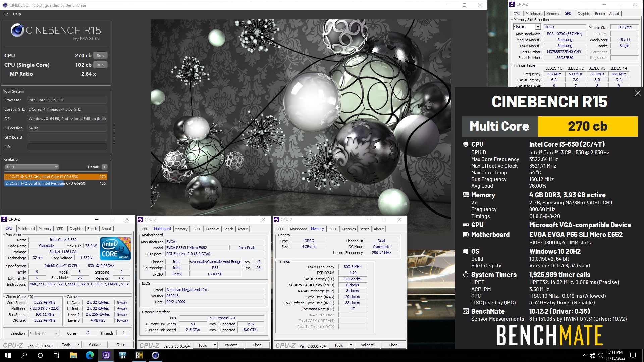The height and width of the screenshot is (362, 644).
Task: Switch to CPU tab in Mainboard CPU-Z window
Action: (145, 229)
